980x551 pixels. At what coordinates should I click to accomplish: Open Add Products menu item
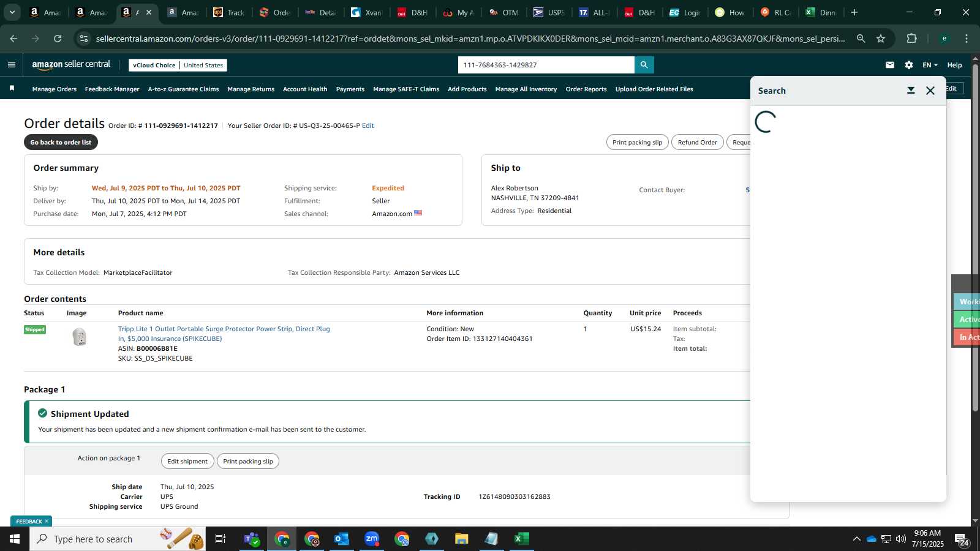coord(467,89)
